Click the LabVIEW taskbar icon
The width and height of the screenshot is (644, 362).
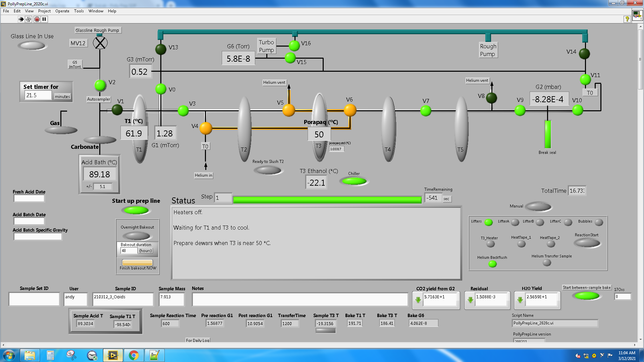113,355
